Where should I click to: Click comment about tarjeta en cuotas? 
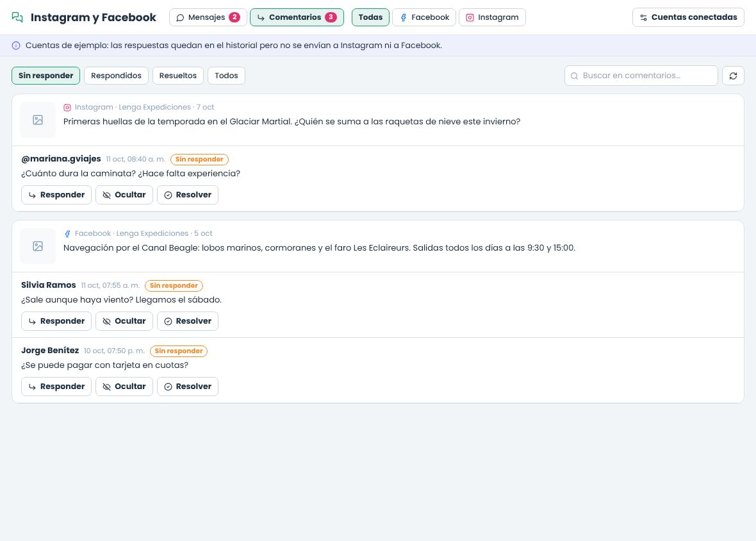(x=104, y=365)
